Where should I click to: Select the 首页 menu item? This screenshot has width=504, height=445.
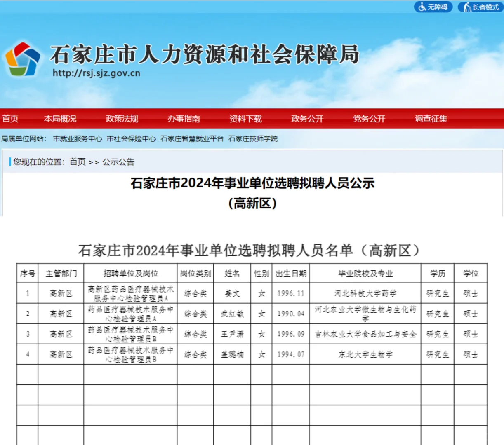[x=10, y=119]
